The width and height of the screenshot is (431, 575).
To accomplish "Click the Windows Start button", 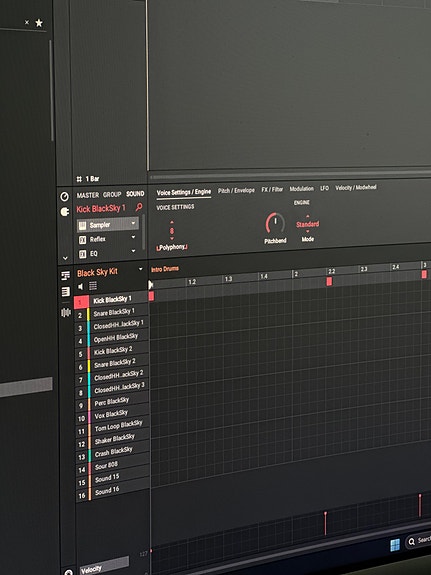I will point(395,545).
